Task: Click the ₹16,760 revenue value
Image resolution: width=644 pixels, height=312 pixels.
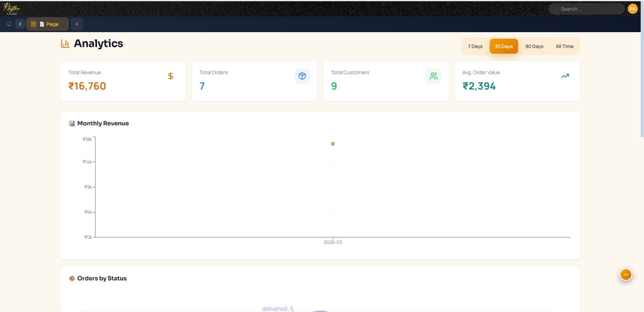Action: (x=87, y=86)
